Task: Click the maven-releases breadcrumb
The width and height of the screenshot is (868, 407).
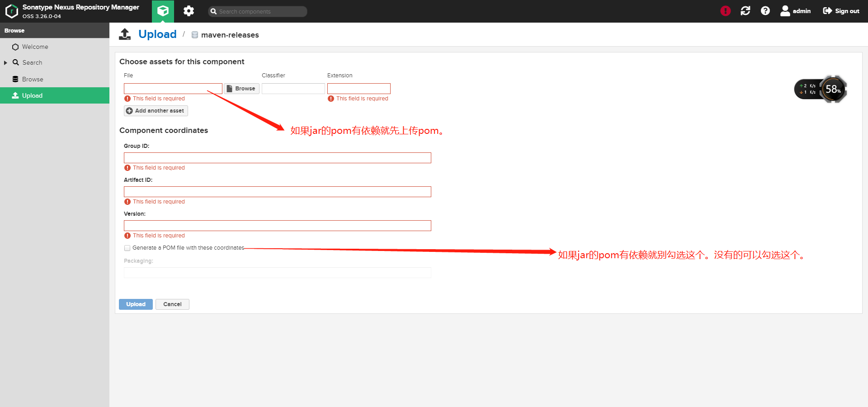Action: coord(230,35)
